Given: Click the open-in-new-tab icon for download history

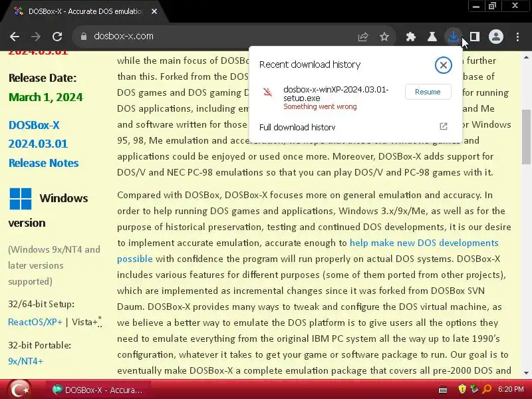Looking at the screenshot, I should (443, 126).
